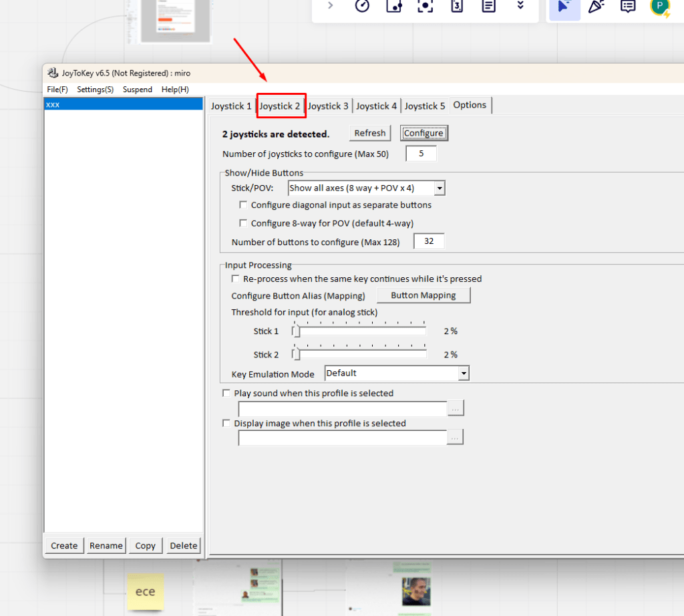684x616 pixels.
Task: Click the Configure button
Action: [423, 133]
